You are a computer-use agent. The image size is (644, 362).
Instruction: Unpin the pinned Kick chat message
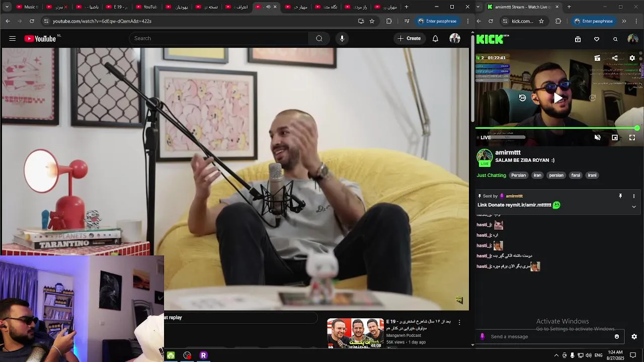620,196
